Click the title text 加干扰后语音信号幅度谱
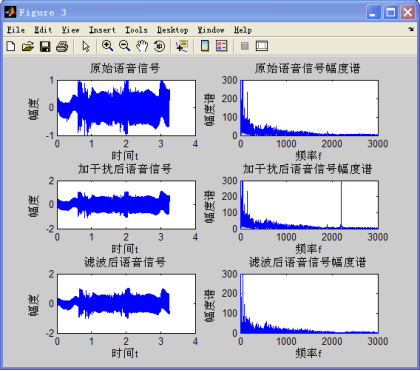Image resolution: width=420 pixels, height=371 pixels. (x=308, y=169)
